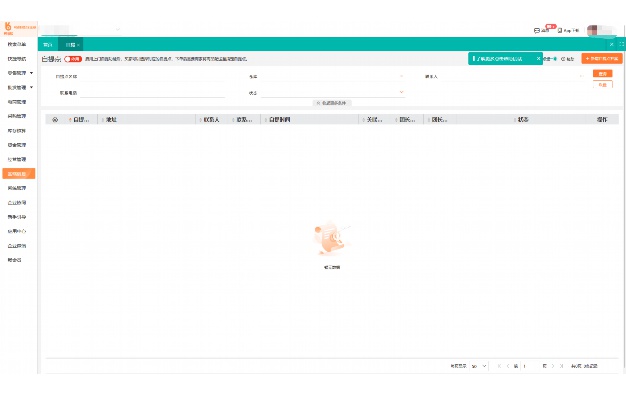Screen dimensions: 626x395
Task: Click the fullscreen icon on teal tab bar
Action: [x=622, y=44]
